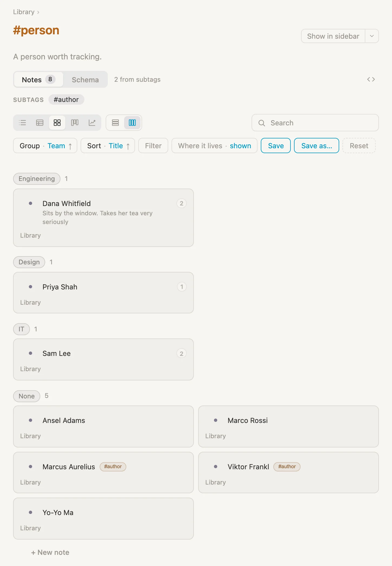Click the Save as... button

click(x=317, y=146)
